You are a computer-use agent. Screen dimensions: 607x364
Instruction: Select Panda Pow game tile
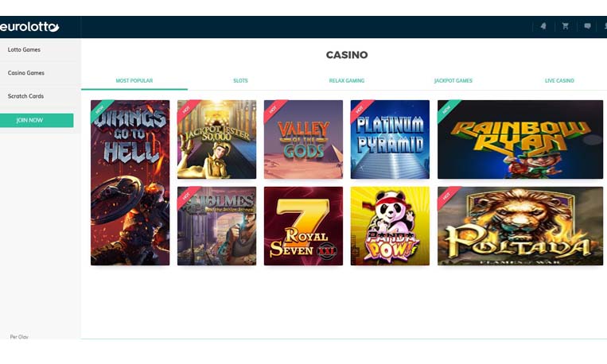pos(390,226)
